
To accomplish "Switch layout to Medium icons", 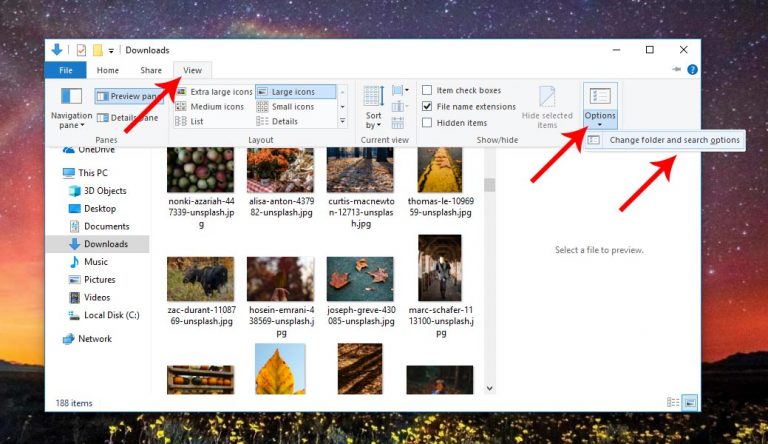I will coord(211,106).
